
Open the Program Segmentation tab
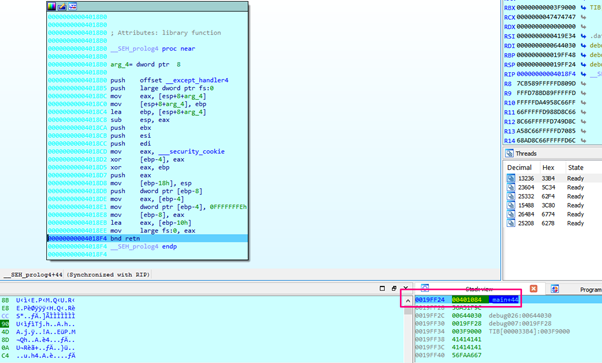(590, 290)
